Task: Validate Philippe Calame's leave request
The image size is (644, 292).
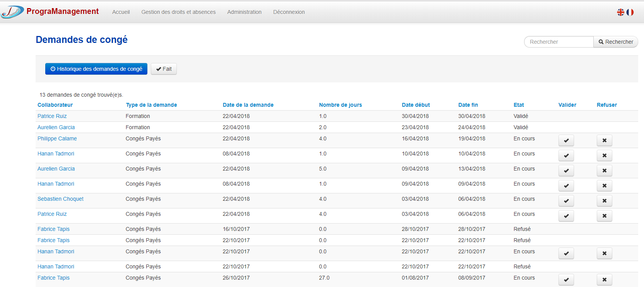Action: (x=566, y=140)
